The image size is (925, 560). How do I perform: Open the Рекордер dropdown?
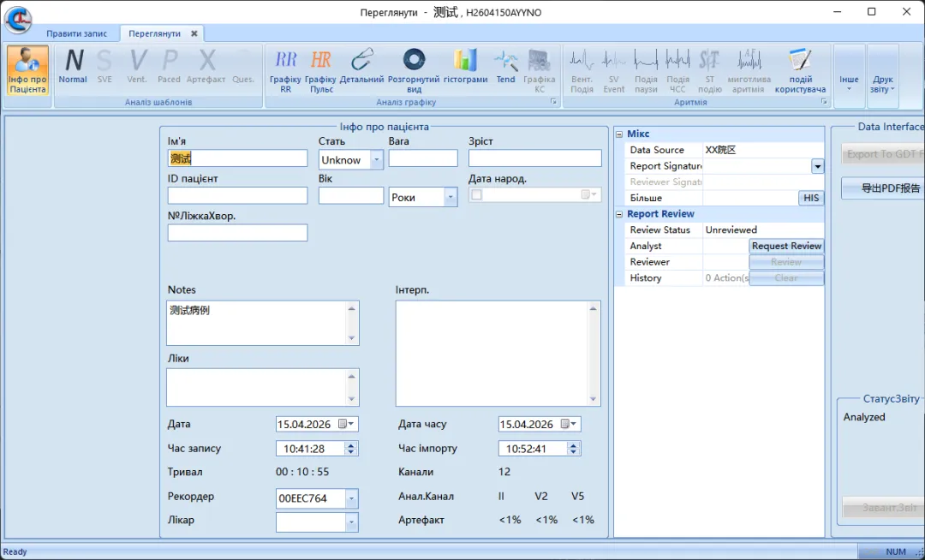click(x=351, y=498)
